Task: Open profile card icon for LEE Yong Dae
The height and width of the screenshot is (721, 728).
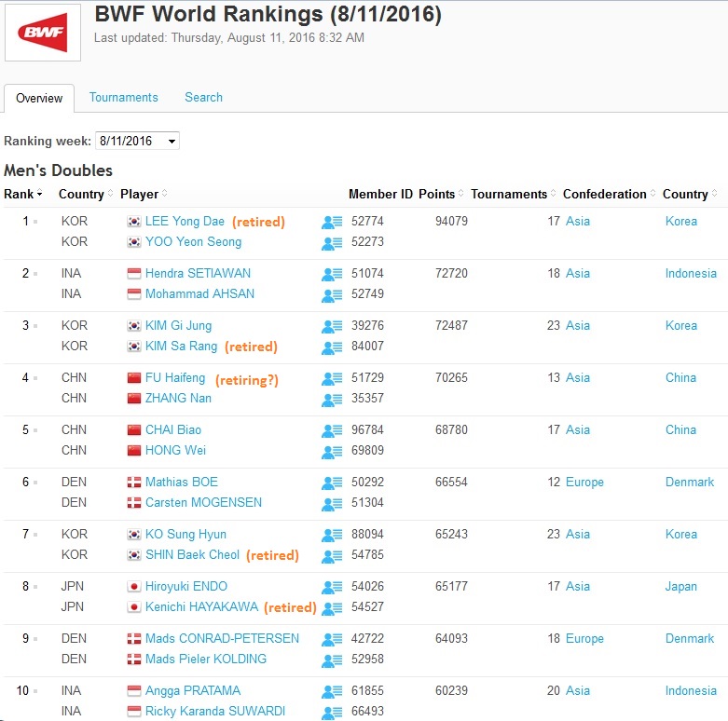Action: [332, 223]
